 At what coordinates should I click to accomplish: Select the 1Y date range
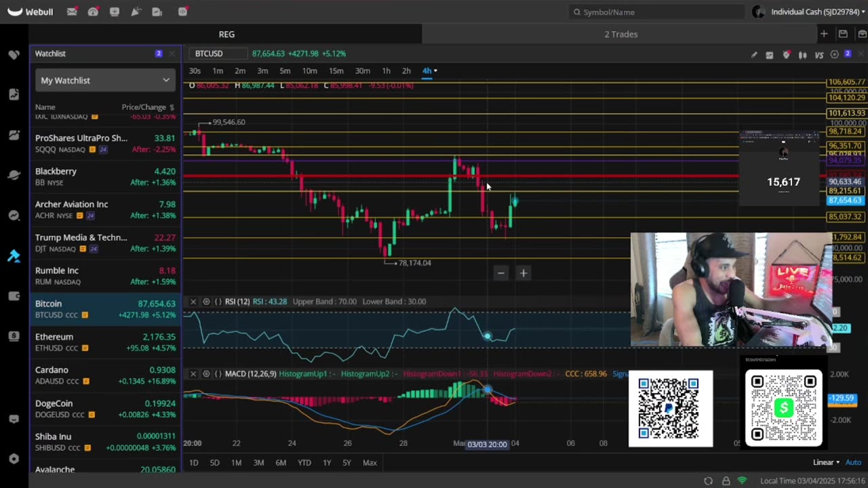[x=327, y=462]
